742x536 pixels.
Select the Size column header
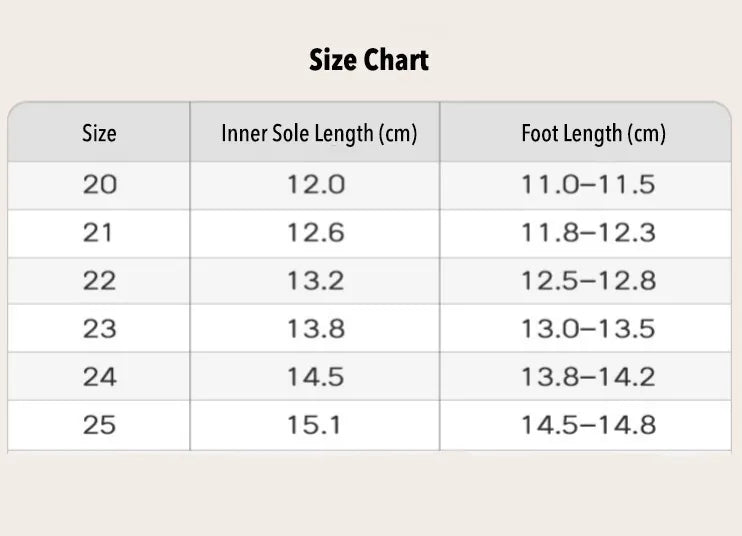[99, 133]
